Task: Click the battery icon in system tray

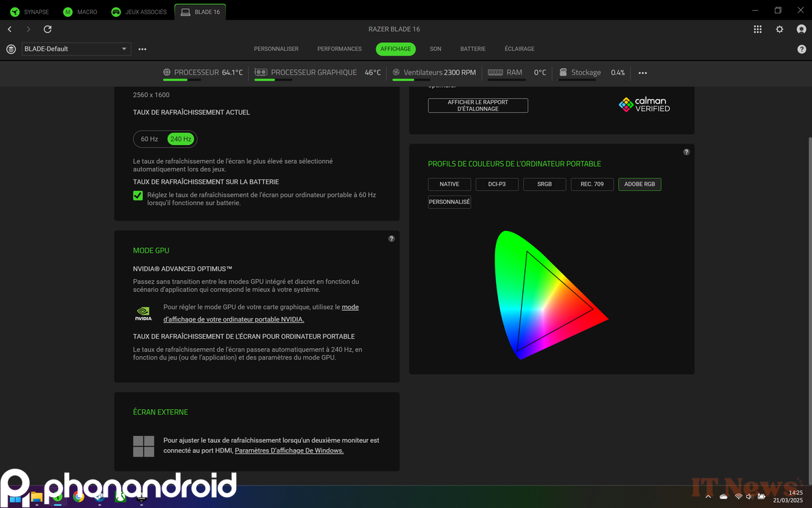Action: click(762, 496)
